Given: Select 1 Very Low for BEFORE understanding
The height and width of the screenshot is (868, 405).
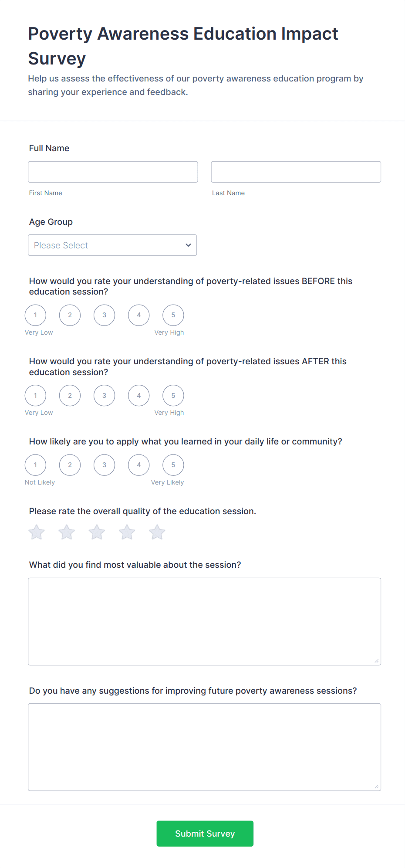Looking at the screenshot, I should click(x=35, y=315).
